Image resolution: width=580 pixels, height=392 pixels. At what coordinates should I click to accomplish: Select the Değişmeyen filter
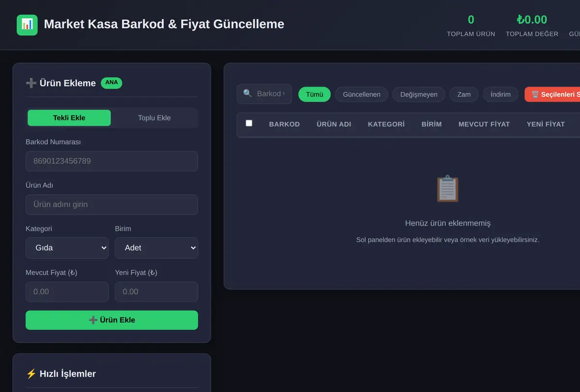419,94
